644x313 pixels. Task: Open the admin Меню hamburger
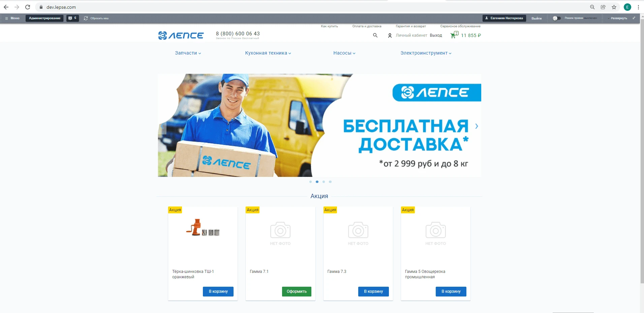[x=12, y=18]
